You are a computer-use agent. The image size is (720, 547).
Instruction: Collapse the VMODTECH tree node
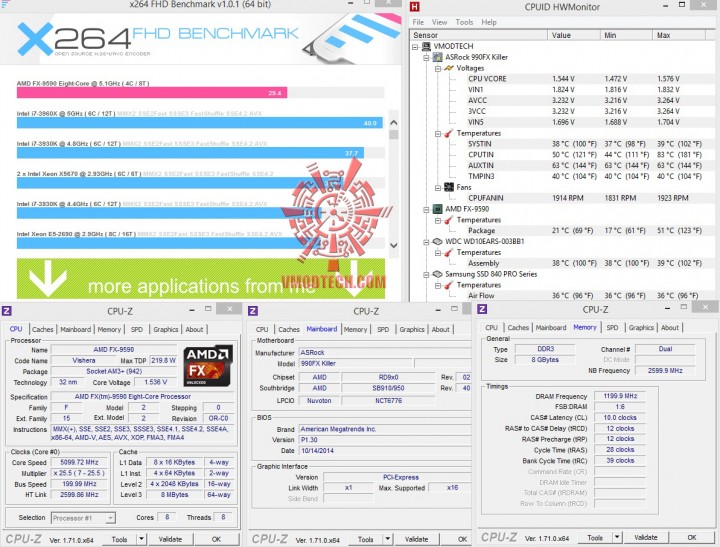[415, 47]
